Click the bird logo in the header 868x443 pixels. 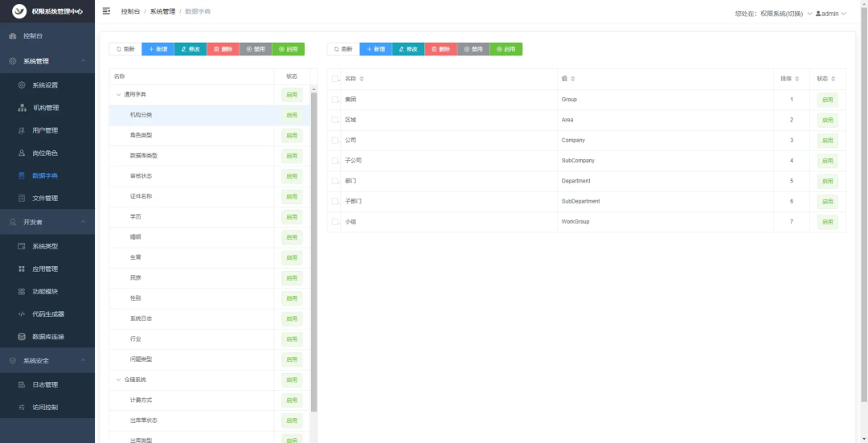pyautogui.click(x=19, y=11)
